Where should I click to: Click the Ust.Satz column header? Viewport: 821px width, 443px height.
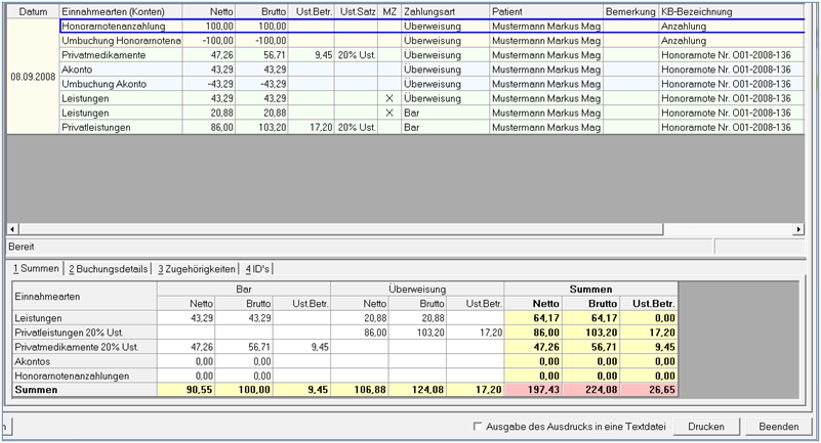point(356,12)
